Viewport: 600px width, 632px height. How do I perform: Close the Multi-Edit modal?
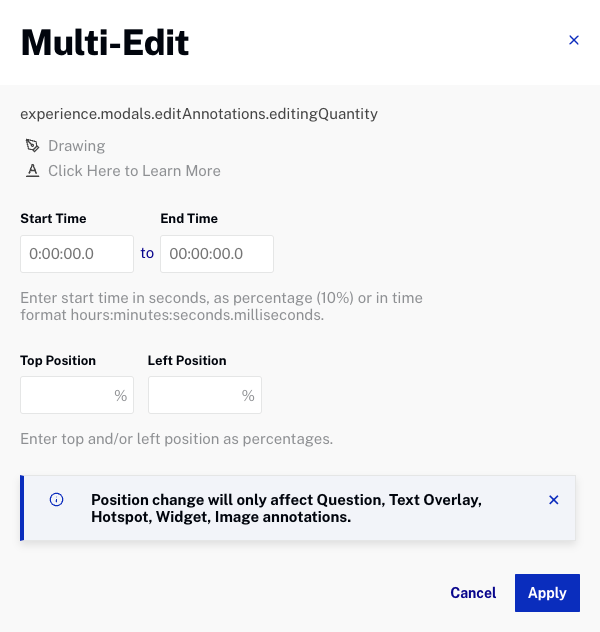pos(574,40)
